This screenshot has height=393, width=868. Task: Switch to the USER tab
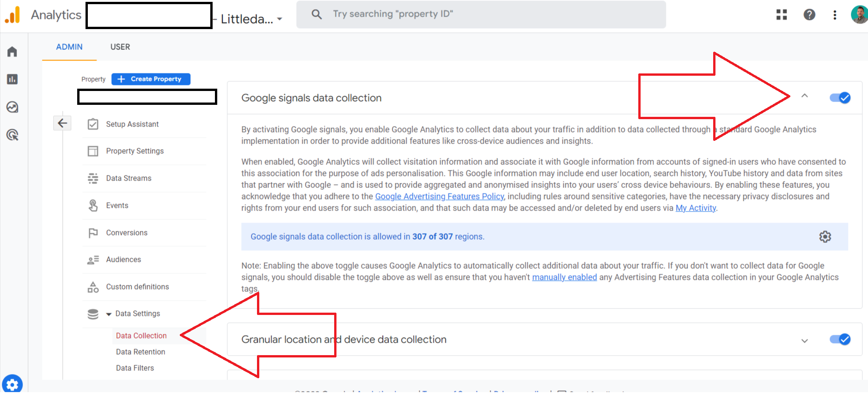120,47
